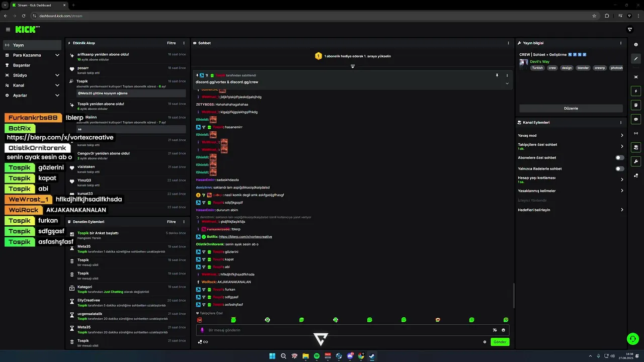Viewport: 644px width, 362px height.
Task: Open Spotify from taskbar
Action: (316, 356)
